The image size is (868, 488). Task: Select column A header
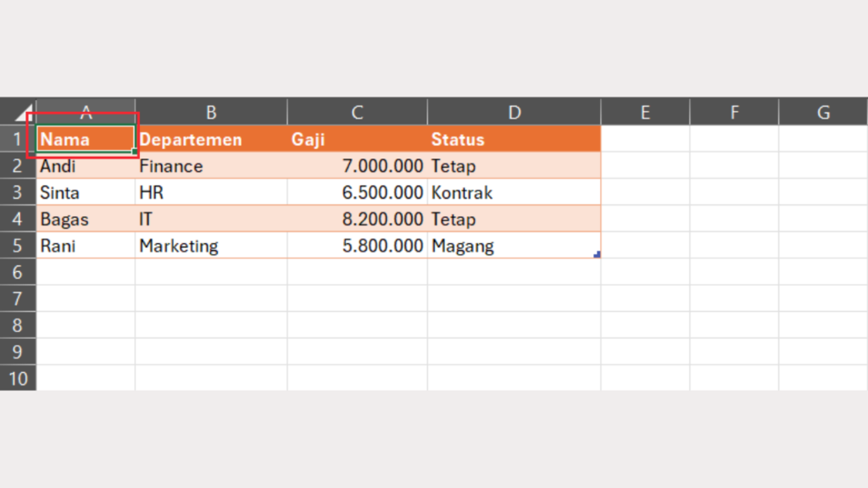coord(85,113)
